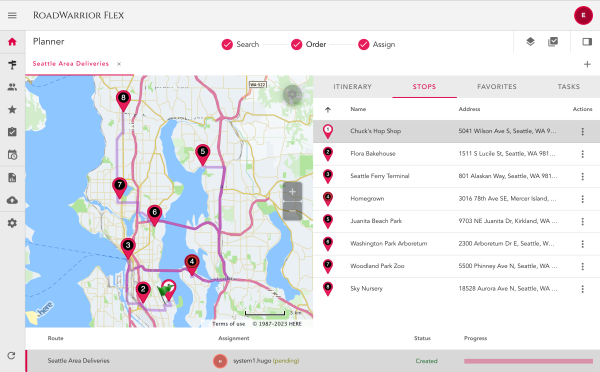The height and width of the screenshot is (372, 600).
Task: Open the reports sidebar icon
Action: pos(12,177)
